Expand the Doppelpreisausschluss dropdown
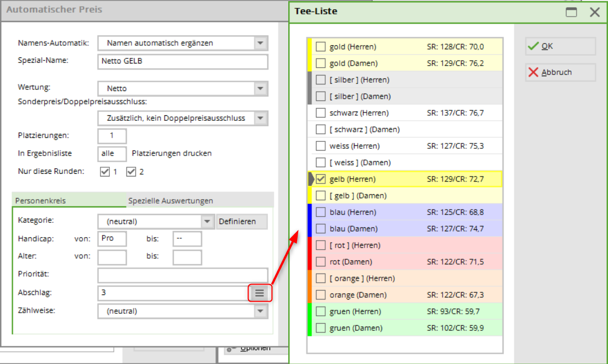The width and height of the screenshot is (608, 364). click(x=261, y=118)
